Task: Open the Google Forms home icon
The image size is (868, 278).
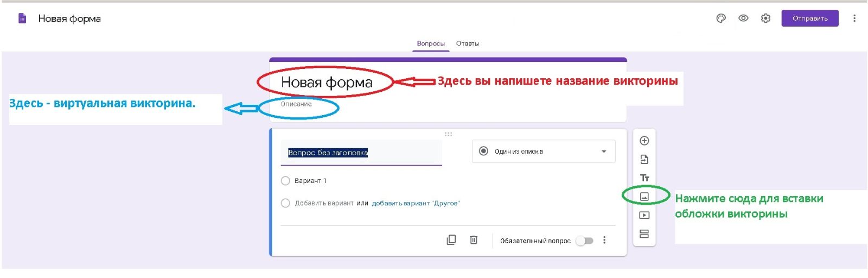Action: tap(22, 18)
